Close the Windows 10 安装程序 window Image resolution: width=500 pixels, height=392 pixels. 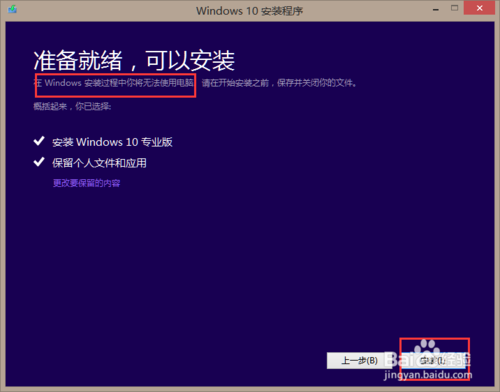pyautogui.click(x=479, y=8)
